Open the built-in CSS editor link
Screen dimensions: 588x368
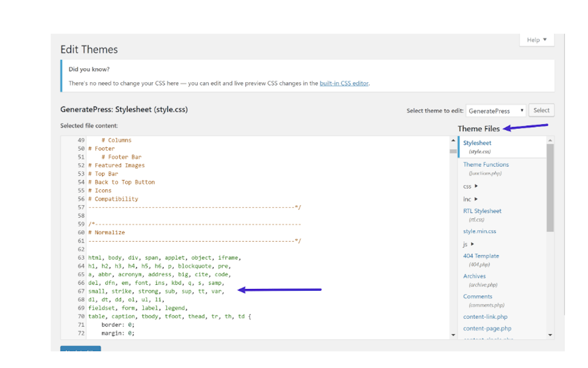(x=344, y=83)
